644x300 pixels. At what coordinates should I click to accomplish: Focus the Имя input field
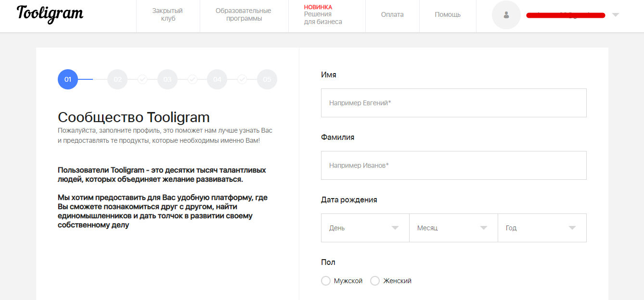pos(454,103)
